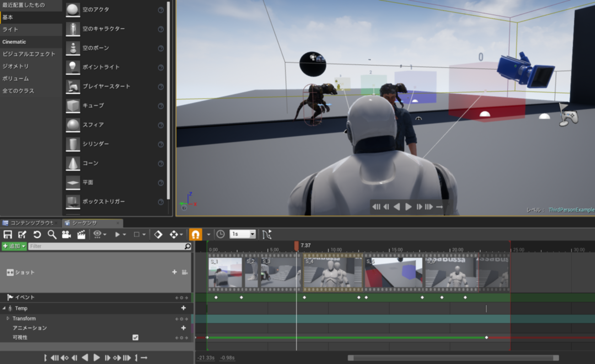
Task: Open the 1s snap interval dropdown
Action: click(243, 234)
